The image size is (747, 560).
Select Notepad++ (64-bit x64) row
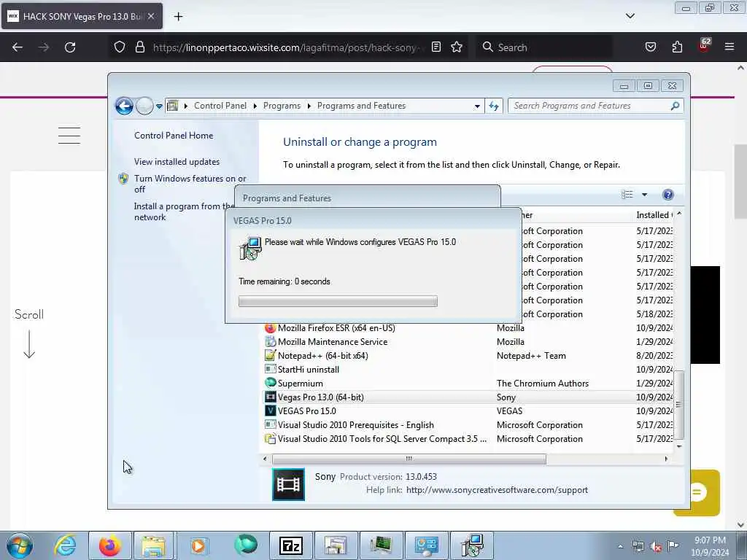[x=468, y=355]
